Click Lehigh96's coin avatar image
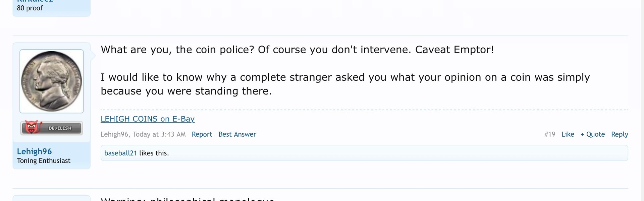The width and height of the screenshot is (644, 201). point(51,81)
